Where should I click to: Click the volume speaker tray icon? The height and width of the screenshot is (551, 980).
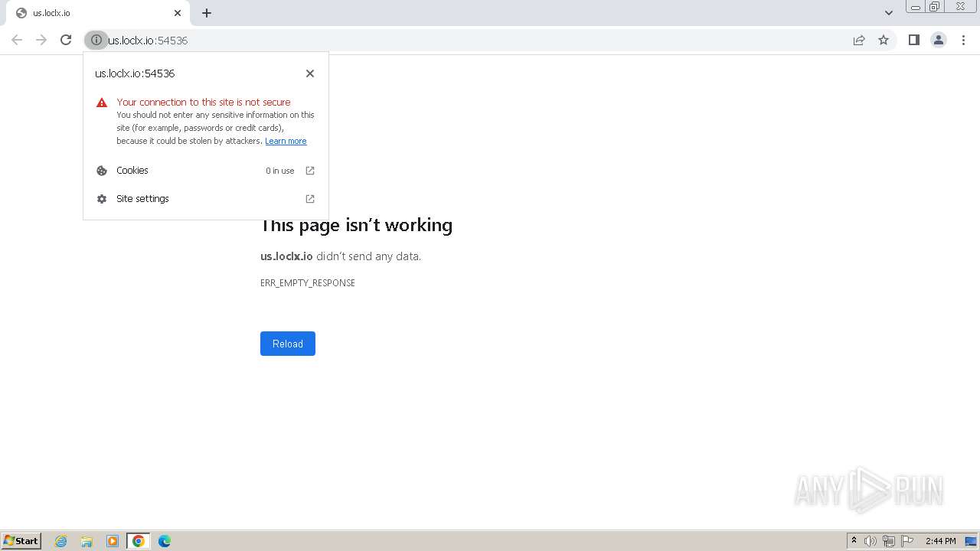tap(871, 541)
